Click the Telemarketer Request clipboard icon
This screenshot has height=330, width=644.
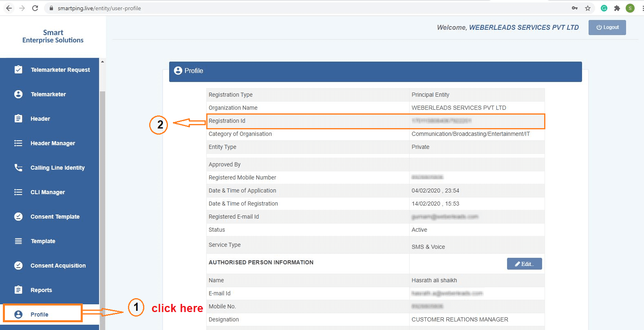click(x=18, y=70)
